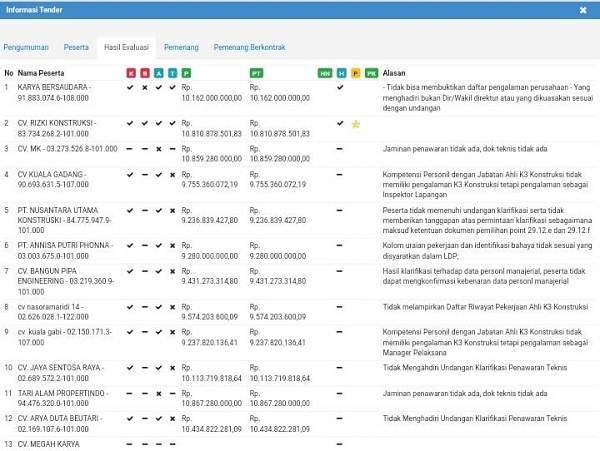600x451 pixels.
Task: Select TARI ALAM PROPERTINDO participant name
Action: click(x=63, y=398)
